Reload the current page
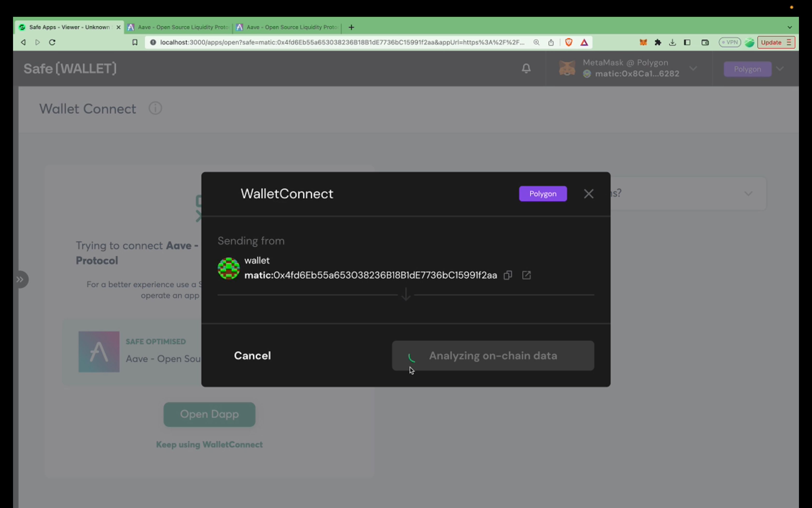This screenshot has width=812, height=508. pyautogui.click(x=52, y=42)
